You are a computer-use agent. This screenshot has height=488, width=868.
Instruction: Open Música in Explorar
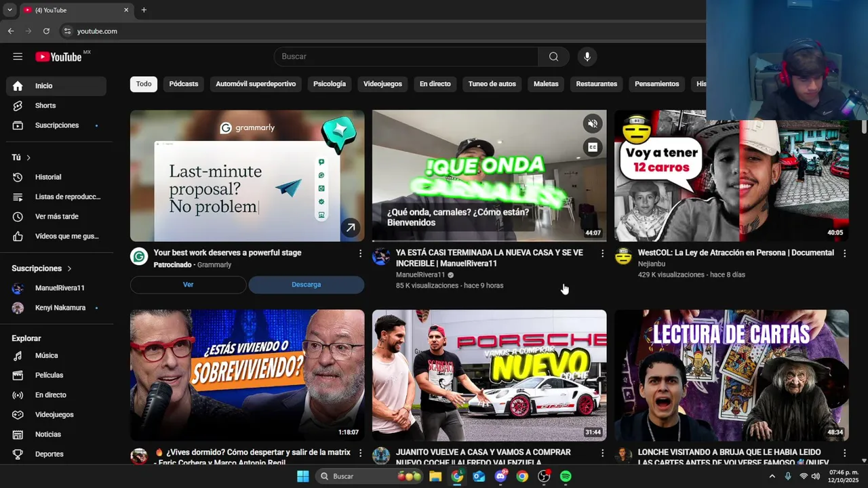[56, 355]
